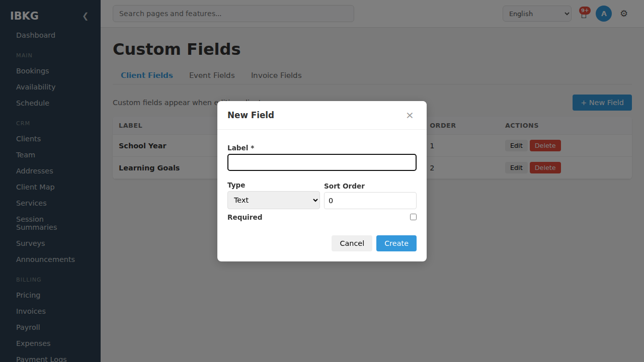644x362 pixels.
Task: Open the Type dropdown showing Text
Action: 274,200
